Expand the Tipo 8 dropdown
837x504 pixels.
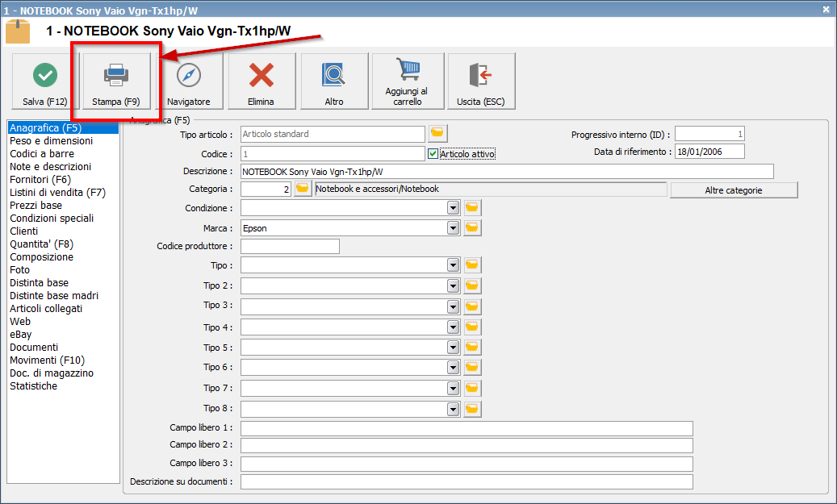click(453, 409)
